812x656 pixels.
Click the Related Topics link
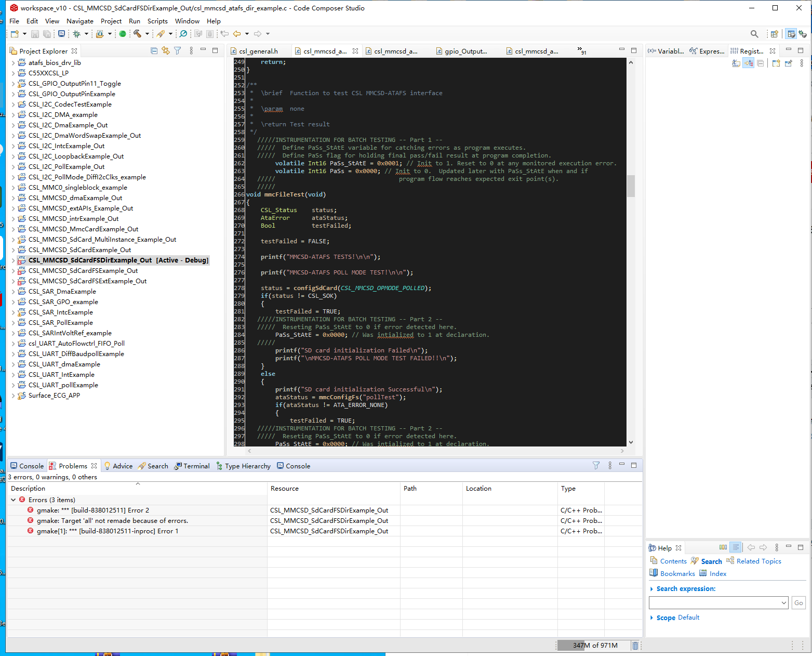tap(758, 561)
